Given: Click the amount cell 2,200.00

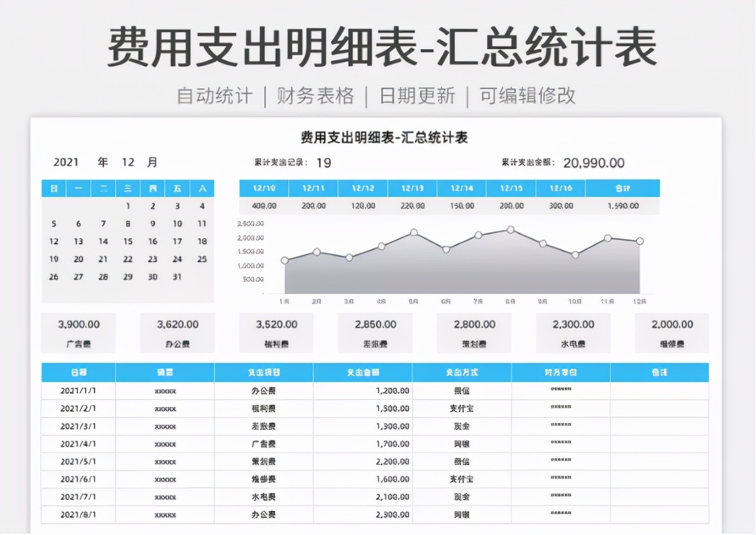Looking at the screenshot, I should click(363, 461).
